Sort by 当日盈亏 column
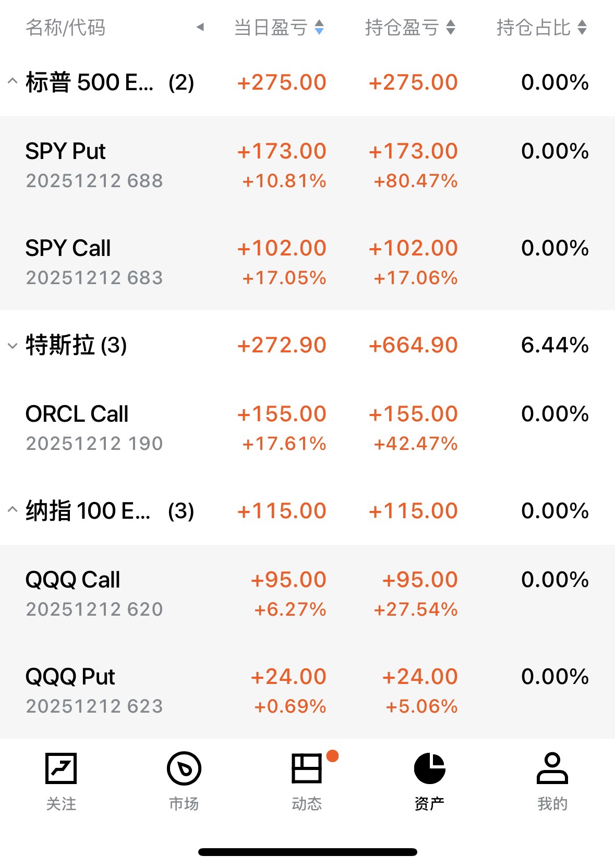The image size is (615, 868). tap(279, 28)
